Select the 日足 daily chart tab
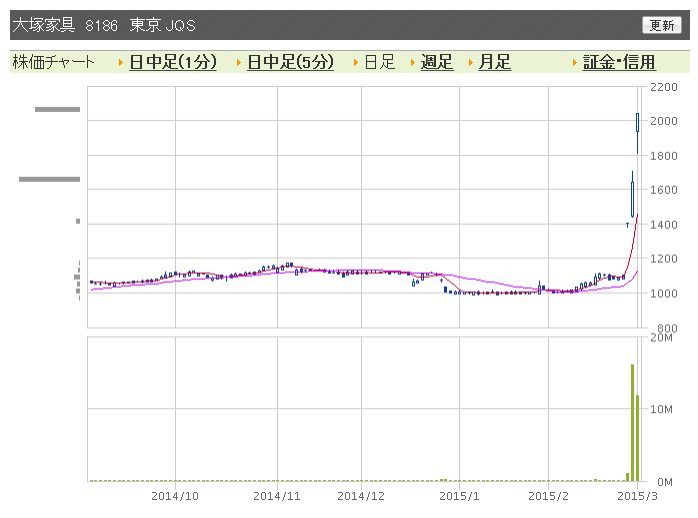 pyautogui.click(x=380, y=62)
